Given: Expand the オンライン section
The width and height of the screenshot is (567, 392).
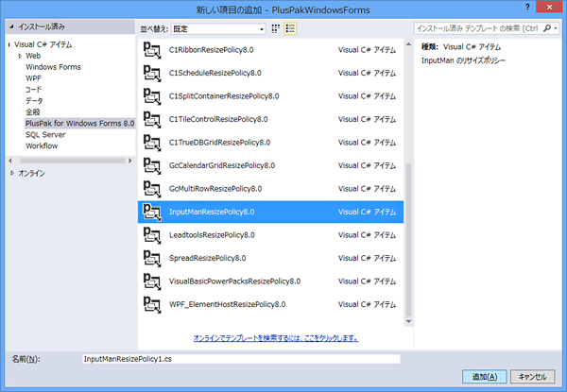Looking at the screenshot, I should point(12,174).
